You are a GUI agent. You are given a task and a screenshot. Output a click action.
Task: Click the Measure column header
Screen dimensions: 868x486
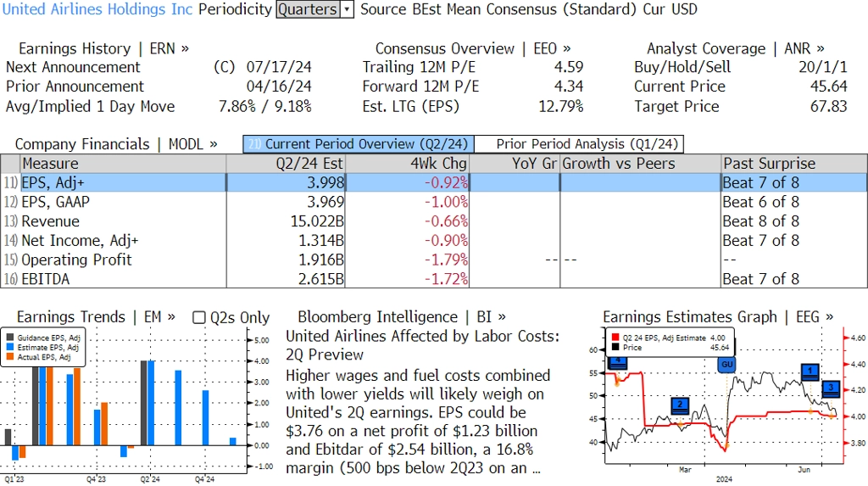[x=123, y=164]
